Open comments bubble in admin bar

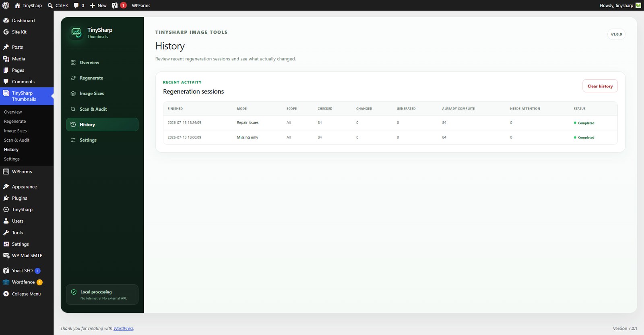(79, 5)
